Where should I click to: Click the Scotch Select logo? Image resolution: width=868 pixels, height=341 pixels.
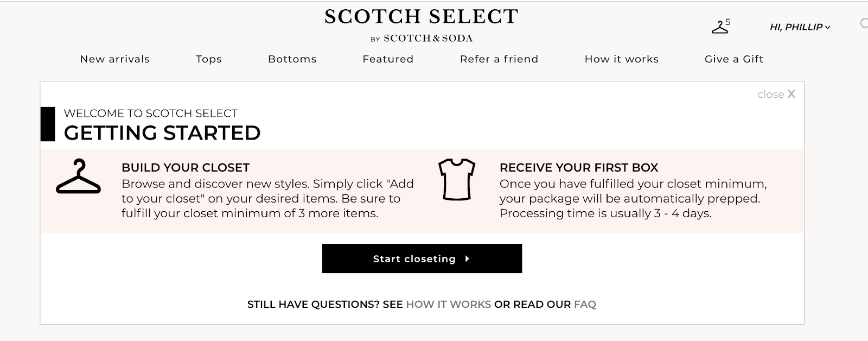[422, 17]
